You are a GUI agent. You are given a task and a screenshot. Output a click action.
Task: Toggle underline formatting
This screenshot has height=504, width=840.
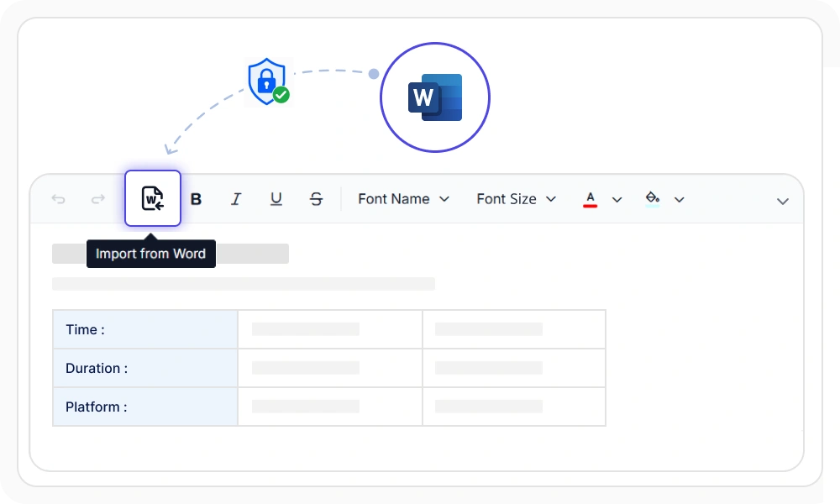[276, 199]
